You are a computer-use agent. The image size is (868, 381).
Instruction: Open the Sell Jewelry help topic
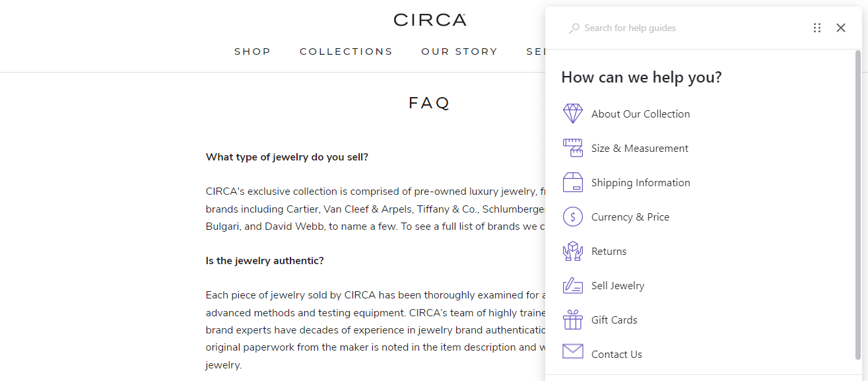point(617,286)
